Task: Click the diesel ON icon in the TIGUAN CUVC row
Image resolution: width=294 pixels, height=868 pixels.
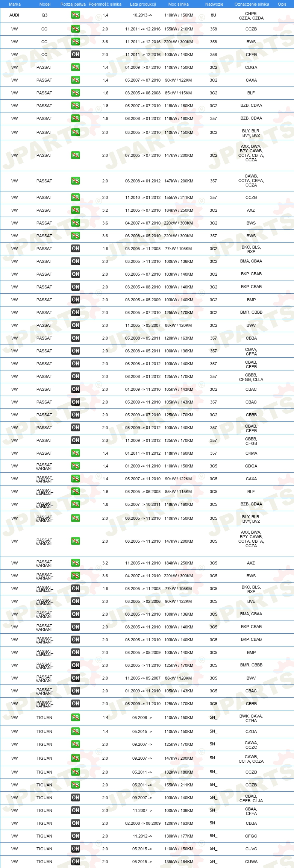Action: [76, 849]
